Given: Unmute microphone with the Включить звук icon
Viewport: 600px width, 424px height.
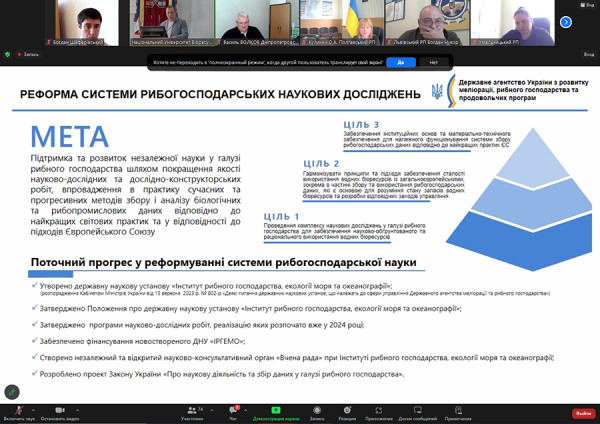Looking at the screenshot, I should pos(18,413).
